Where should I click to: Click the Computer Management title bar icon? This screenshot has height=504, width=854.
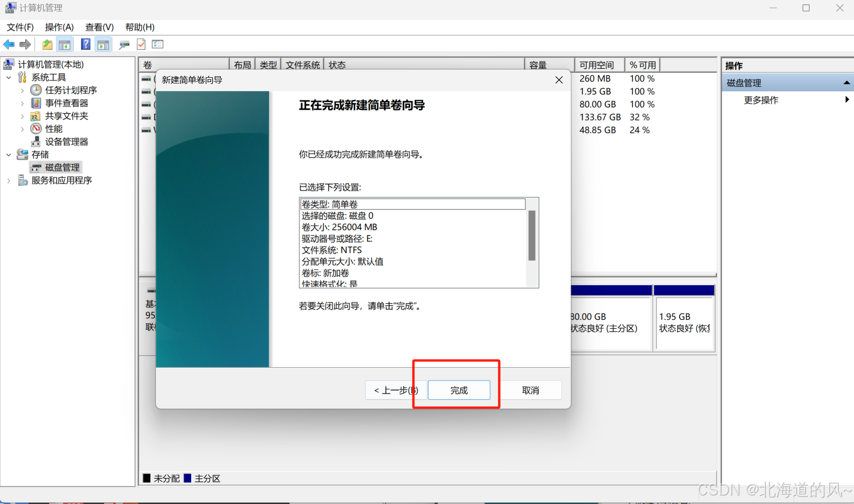(10, 8)
